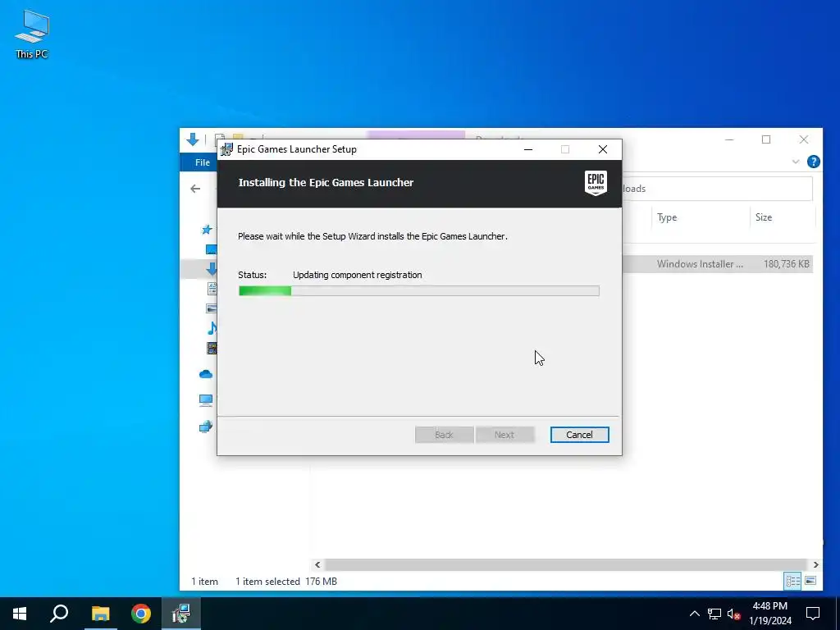
Task: Open taskbar Search magnifier
Action: click(x=59, y=614)
